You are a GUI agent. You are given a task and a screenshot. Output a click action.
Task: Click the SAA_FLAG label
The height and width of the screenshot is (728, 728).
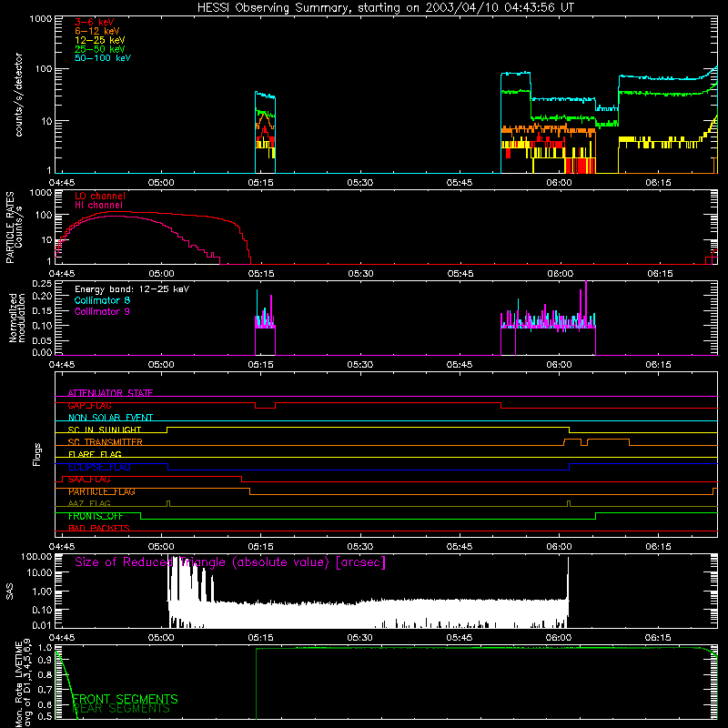click(x=89, y=480)
